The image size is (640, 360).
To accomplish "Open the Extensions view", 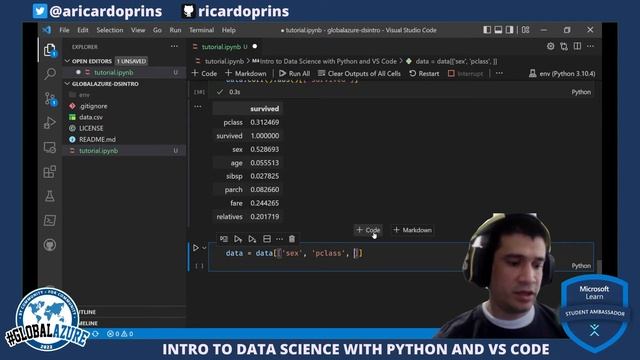I will 50,171.
